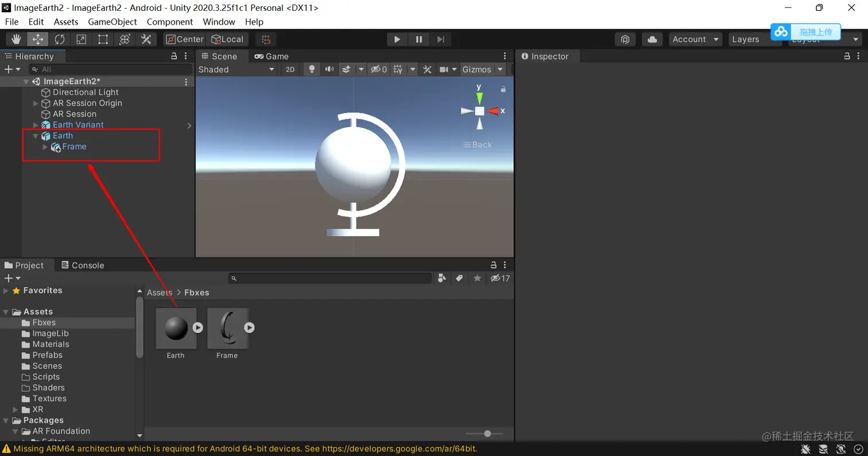Open Earth Variant prefab arrow
868x456 pixels.
tap(189, 125)
